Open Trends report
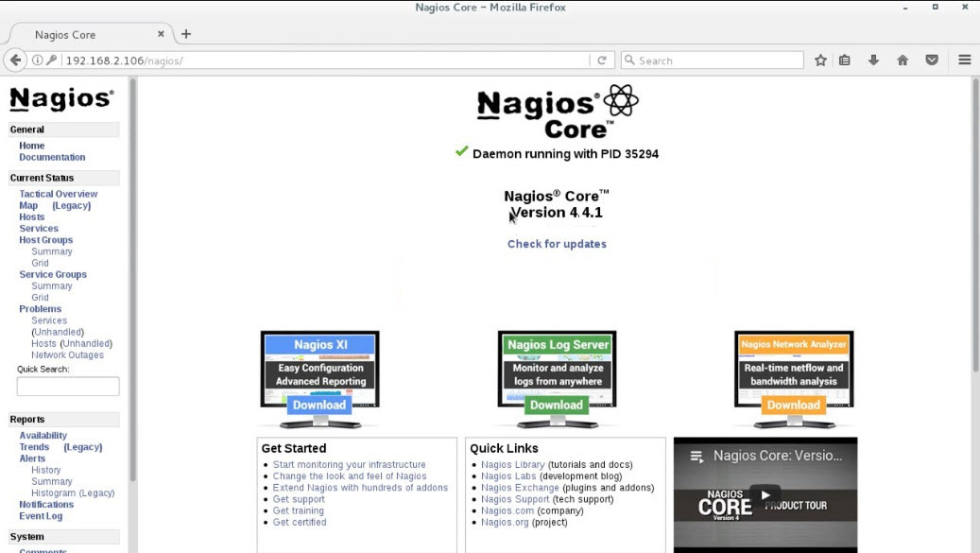The width and height of the screenshot is (980, 553). (34, 447)
